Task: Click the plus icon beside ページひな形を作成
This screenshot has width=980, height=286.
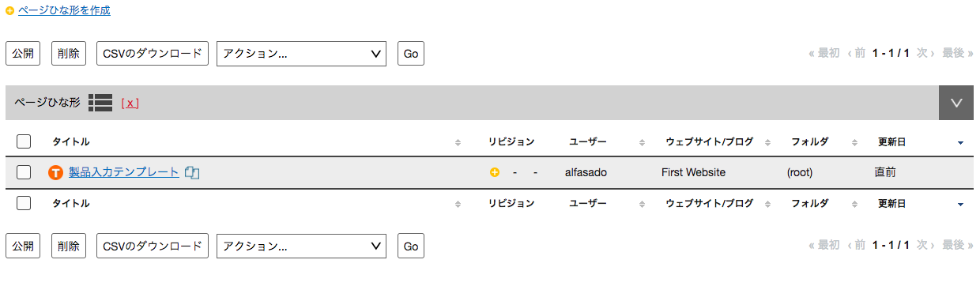Action: (10, 11)
